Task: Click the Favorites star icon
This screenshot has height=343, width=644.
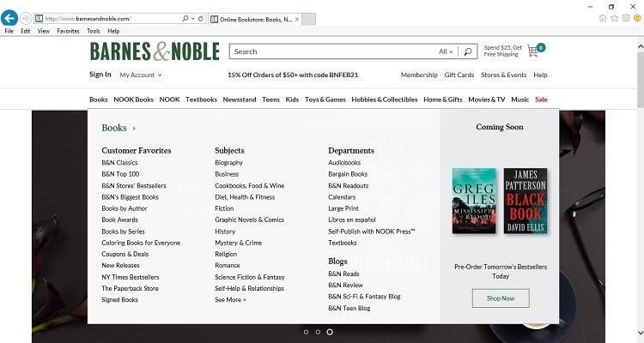Action: pyautogui.click(x=614, y=18)
